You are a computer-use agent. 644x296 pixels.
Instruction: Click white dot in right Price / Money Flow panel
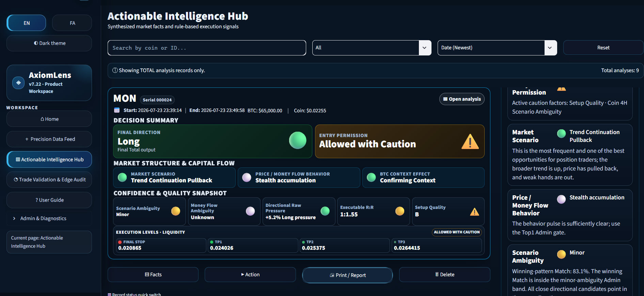pos(561,199)
